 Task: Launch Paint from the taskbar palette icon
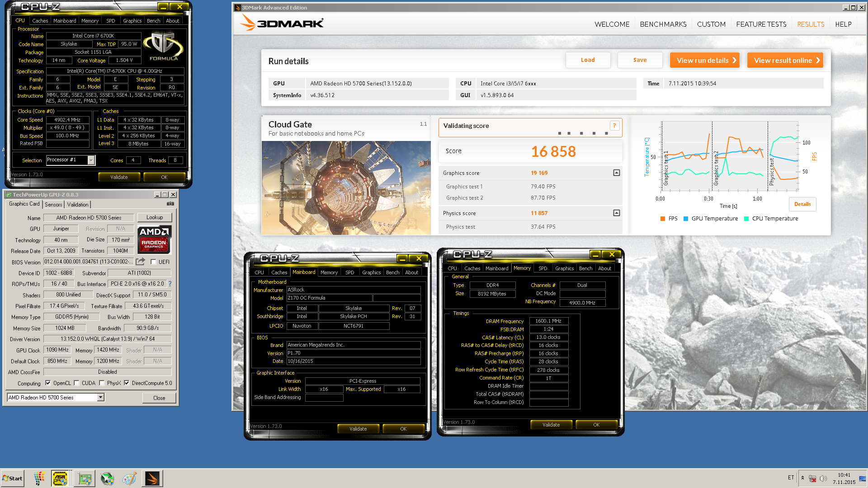(x=129, y=479)
